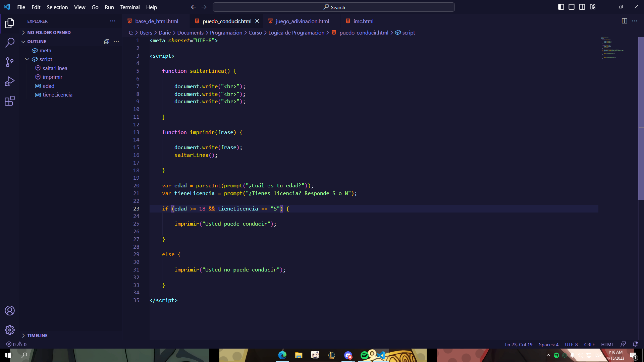Open the Run and Debug view
The height and width of the screenshot is (362, 644).
(x=10, y=81)
